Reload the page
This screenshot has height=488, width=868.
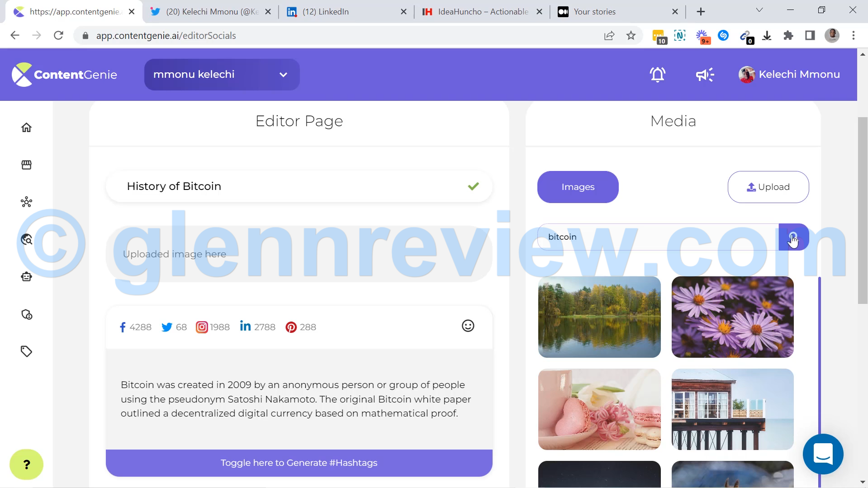(x=58, y=35)
